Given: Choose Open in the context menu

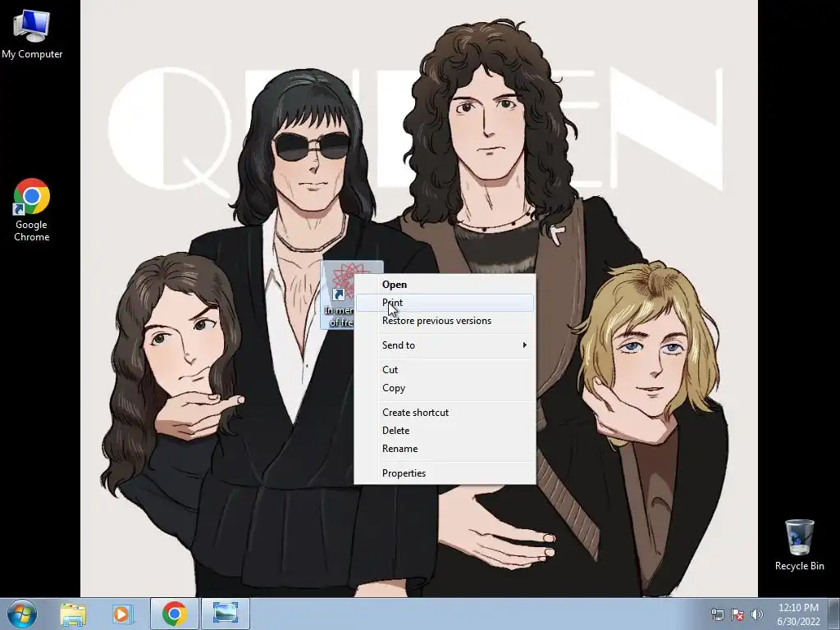Looking at the screenshot, I should tap(445, 285).
